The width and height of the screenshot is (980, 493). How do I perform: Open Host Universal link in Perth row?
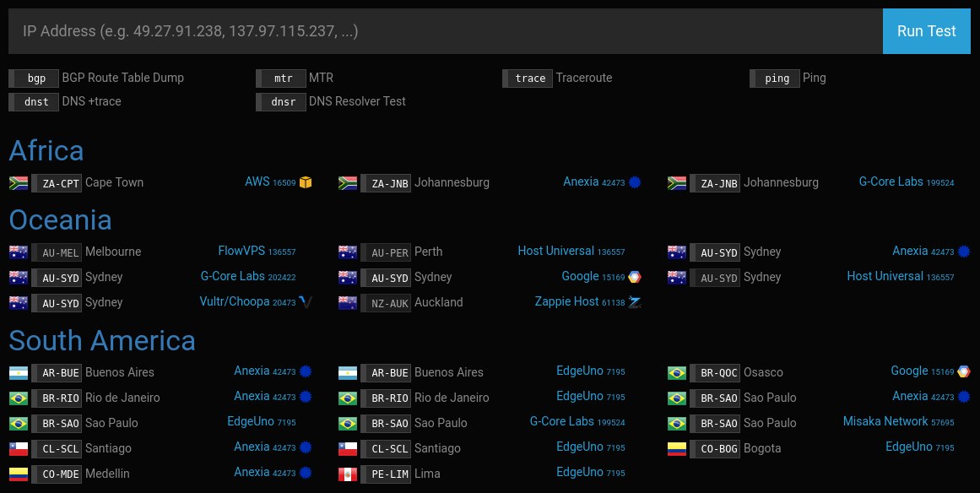[x=571, y=252]
